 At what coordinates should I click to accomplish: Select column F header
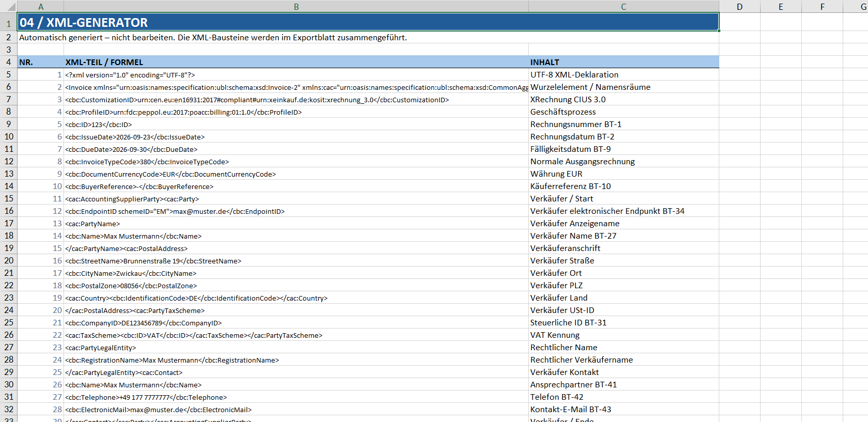(x=823, y=7)
